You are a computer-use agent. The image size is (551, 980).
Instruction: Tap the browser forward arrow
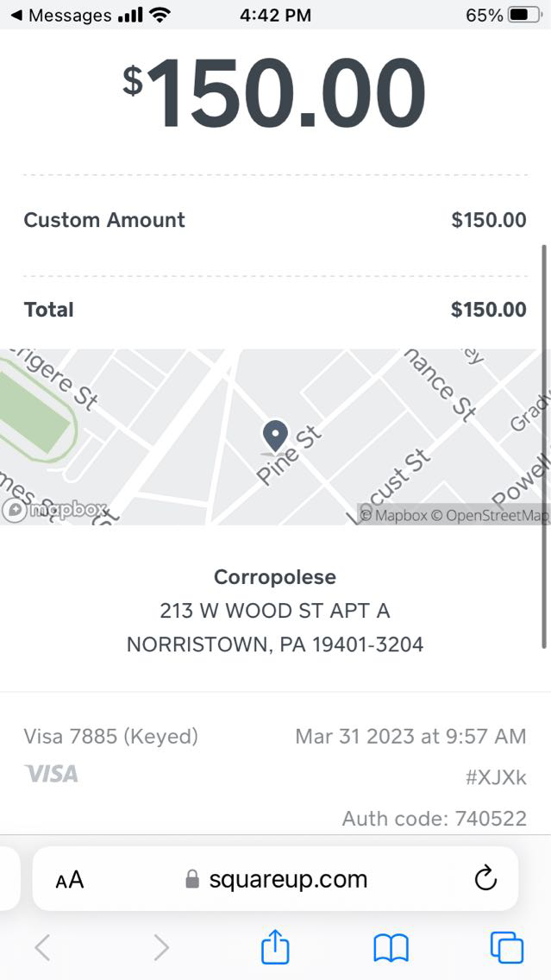point(160,948)
